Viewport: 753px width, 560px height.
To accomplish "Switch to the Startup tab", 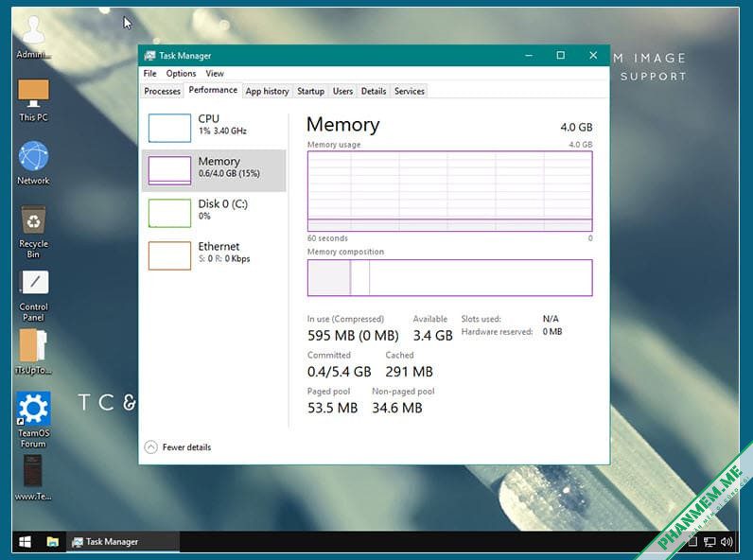I will pos(310,91).
